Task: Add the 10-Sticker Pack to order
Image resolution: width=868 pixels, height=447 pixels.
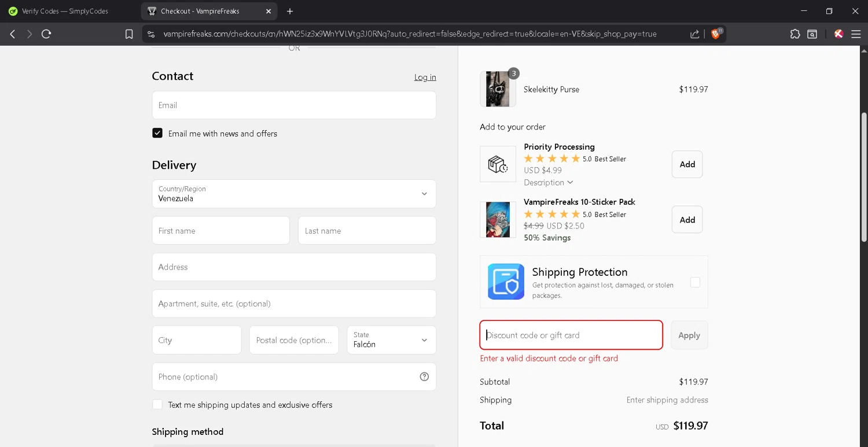Action: 687,220
